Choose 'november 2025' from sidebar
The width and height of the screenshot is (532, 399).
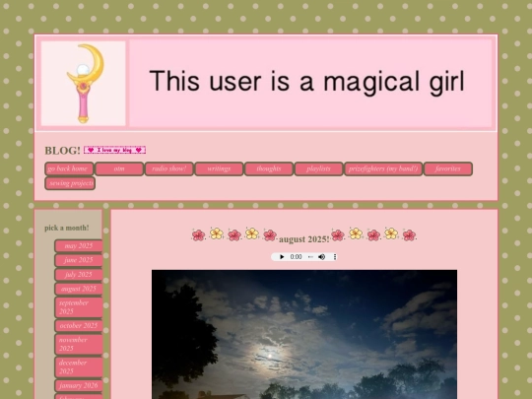pyautogui.click(x=79, y=344)
